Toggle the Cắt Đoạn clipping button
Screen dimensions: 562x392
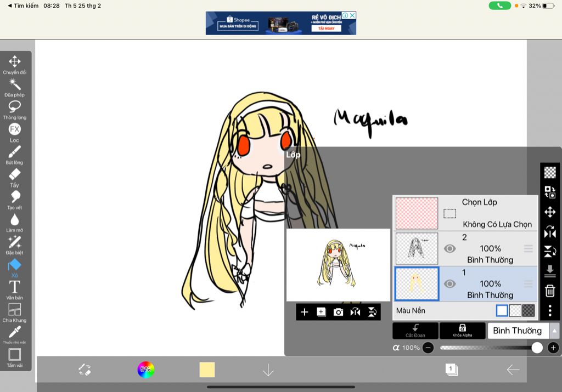click(415, 331)
